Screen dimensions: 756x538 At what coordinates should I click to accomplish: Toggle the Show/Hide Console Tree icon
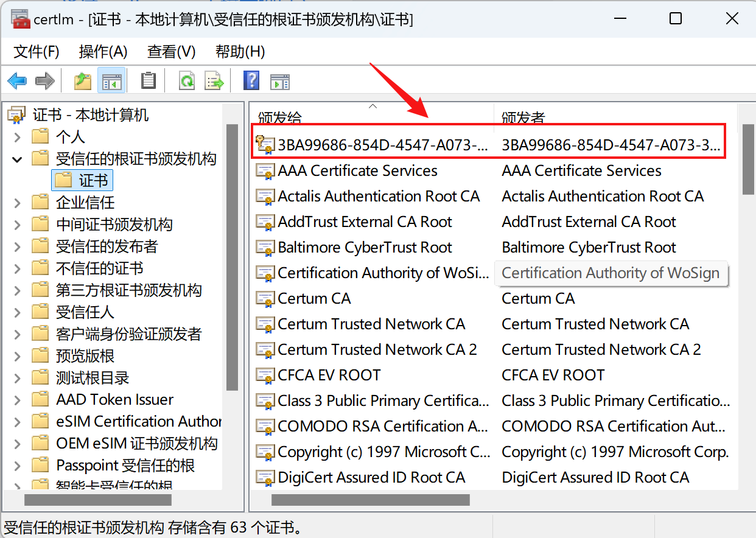pos(112,80)
